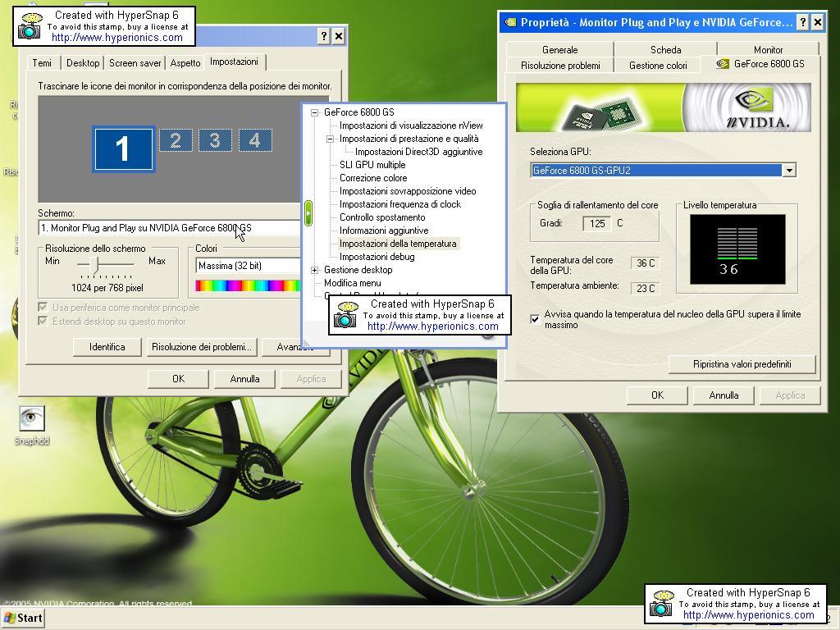
Task: Click 'Risoluzione dei problemi...' button
Action: click(202, 347)
